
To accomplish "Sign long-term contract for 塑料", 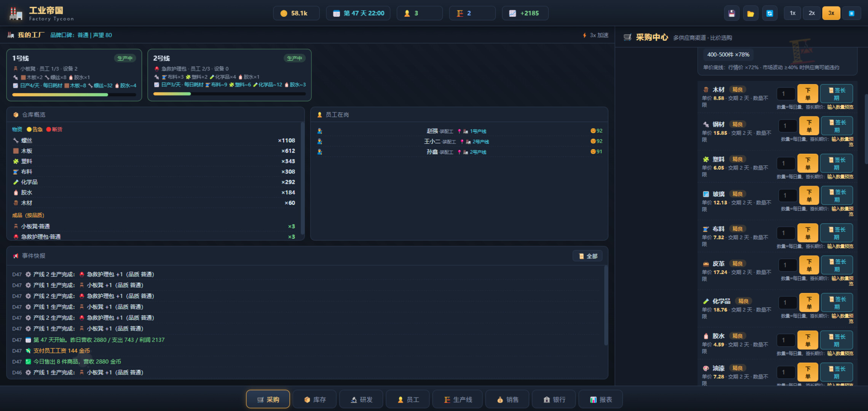I will [x=836, y=163].
